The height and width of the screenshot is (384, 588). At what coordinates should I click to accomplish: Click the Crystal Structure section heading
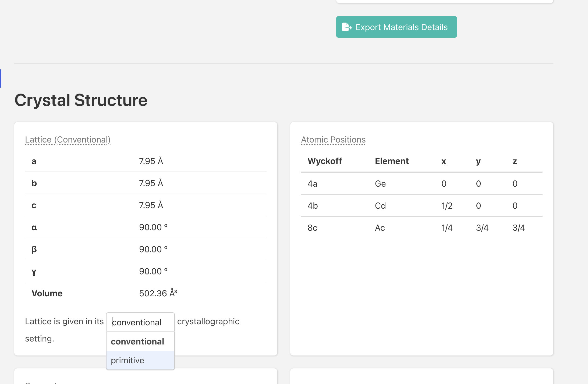pyautogui.click(x=81, y=100)
